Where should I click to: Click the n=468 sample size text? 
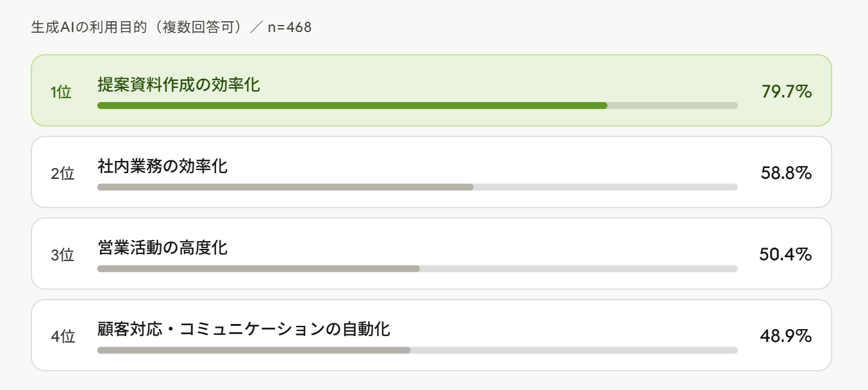[x=289, y=28]
